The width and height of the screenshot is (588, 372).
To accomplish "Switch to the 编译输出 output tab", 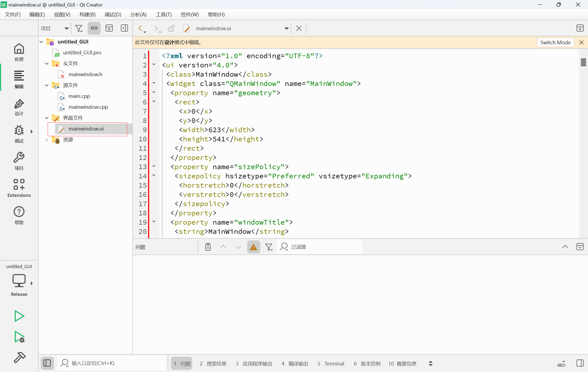I will click(295, 364).
